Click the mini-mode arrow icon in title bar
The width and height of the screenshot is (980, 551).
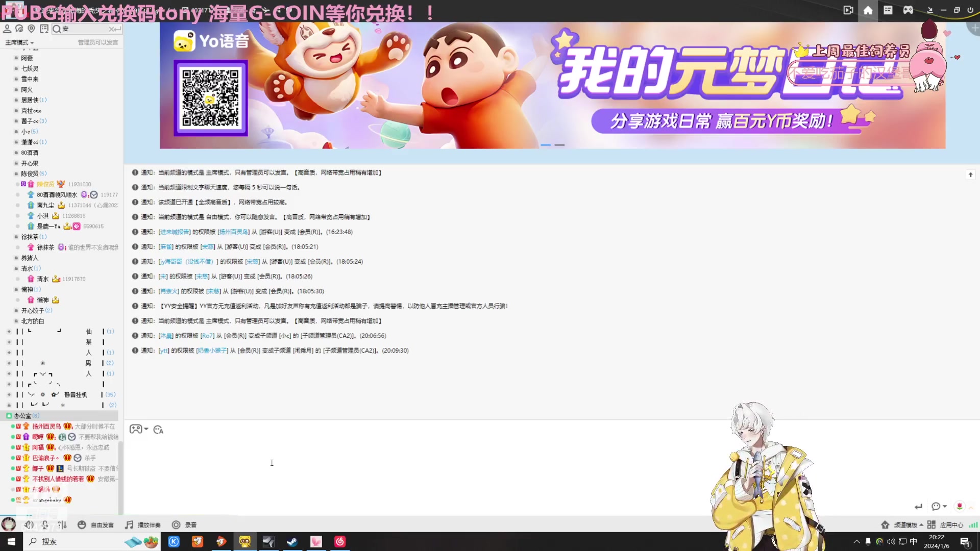pos(930,10)
